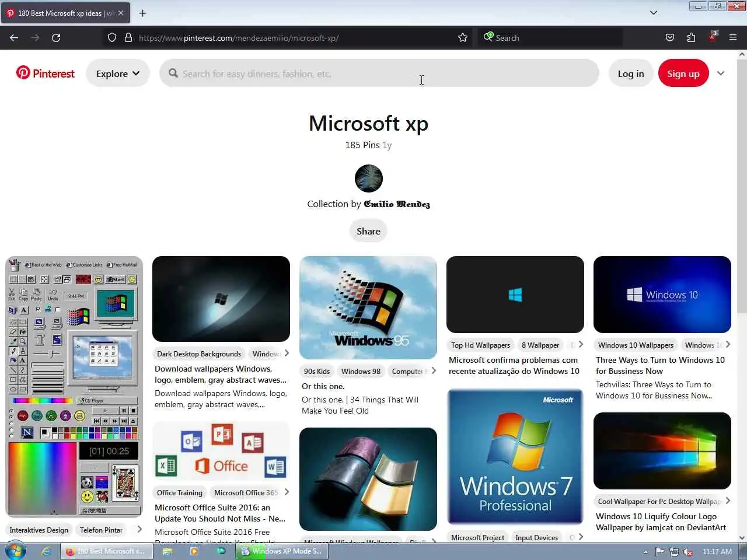Click the magnifier icon in Pinterest search
The image size is (747, 560).
[173, 73]
